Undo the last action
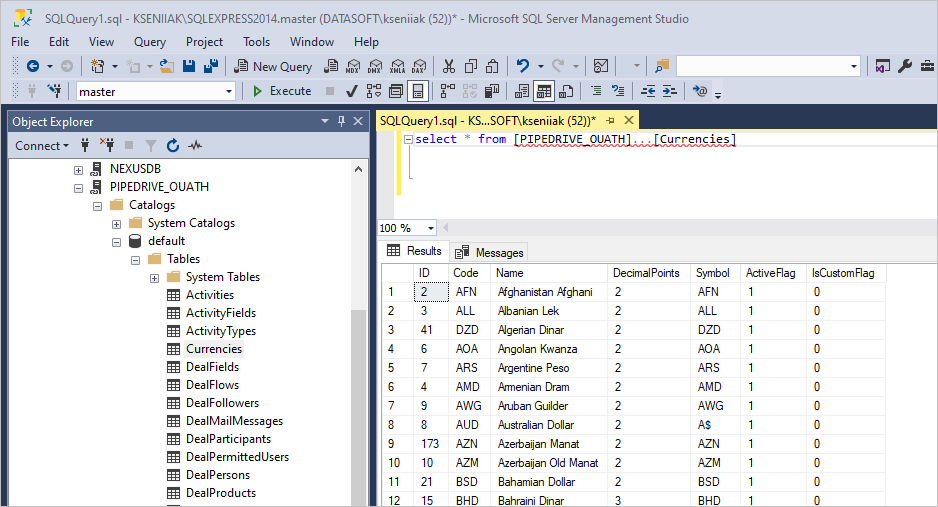The height and width of the screenshot is (507, 938). point(523,66)
